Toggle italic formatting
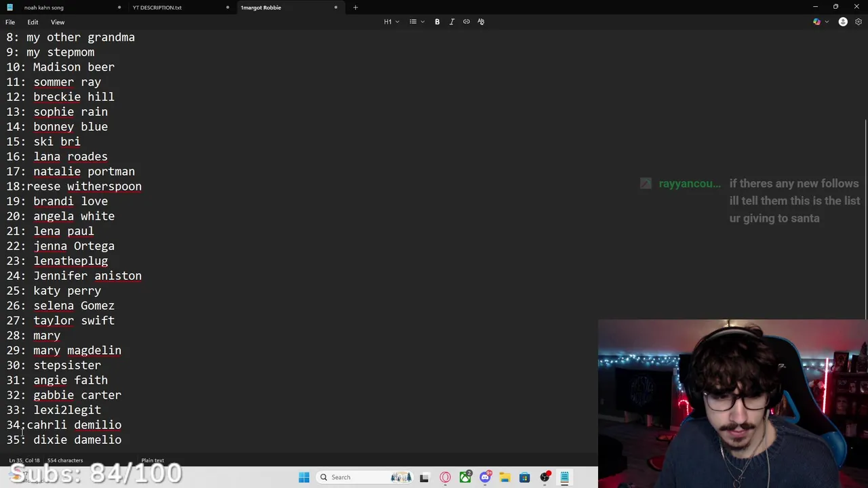The height and width of the screenshot is (488, 868). click(x=452, y=22)
